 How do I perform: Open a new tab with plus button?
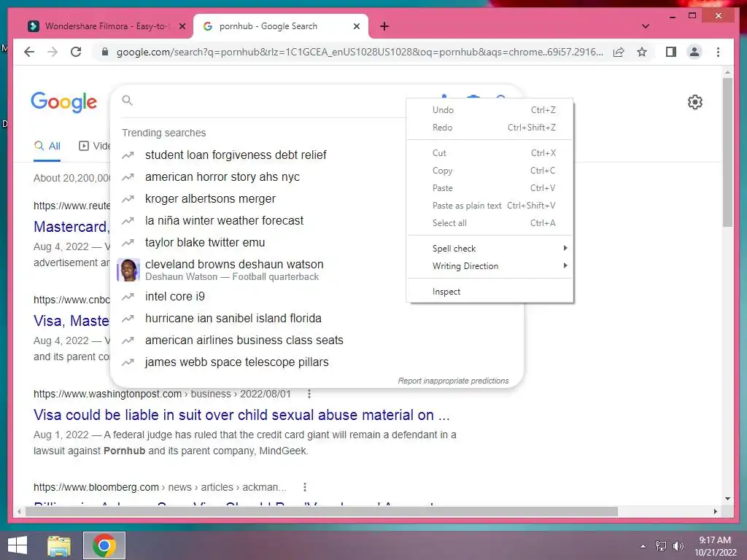(x=384, y=26)
